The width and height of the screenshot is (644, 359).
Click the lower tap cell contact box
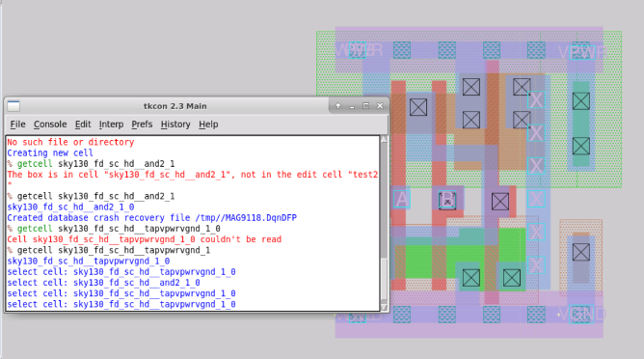pos(581,252)
